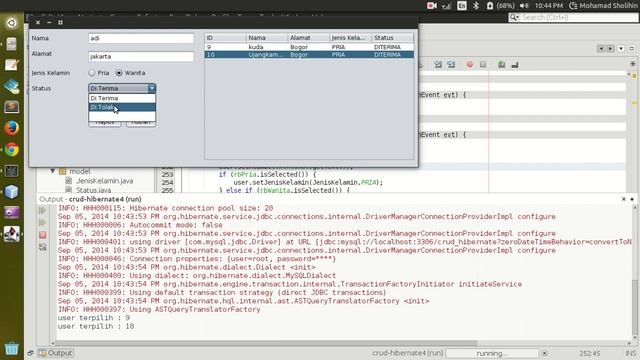The width and height of the screenshot is (640, 360).
Task: Open the Trash in the dock
Action: pos(11,348)
